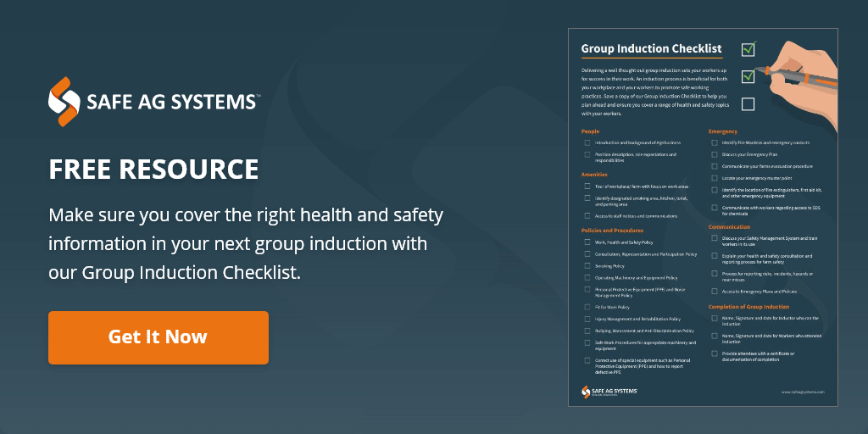Click the second ticked checkbox at pen tip
This screenshot has width=868, height=434.
[x=748, y=77]
